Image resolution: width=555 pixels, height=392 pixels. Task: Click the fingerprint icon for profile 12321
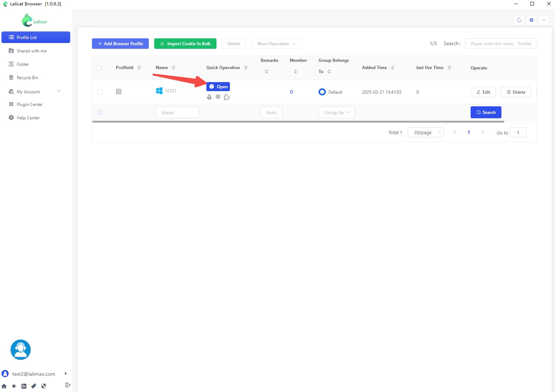[218, 97]
